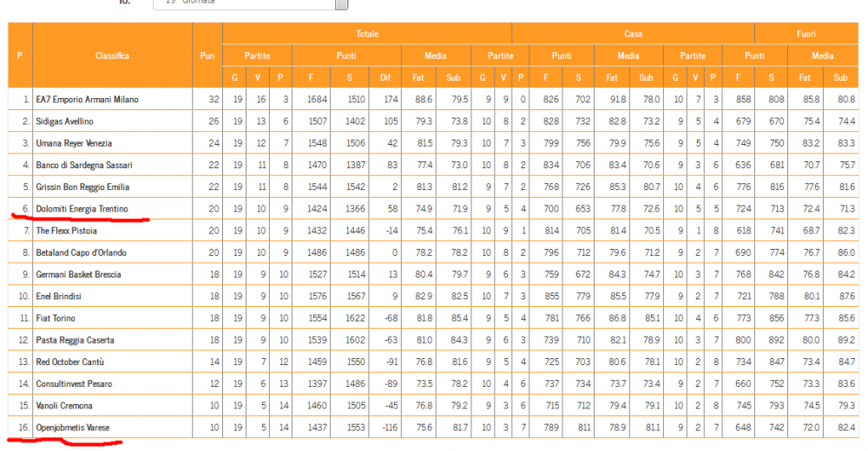Select the 1366 points conceded by Trentino
Viewport: 868px width, 451px height.
(x=355, y=209)
